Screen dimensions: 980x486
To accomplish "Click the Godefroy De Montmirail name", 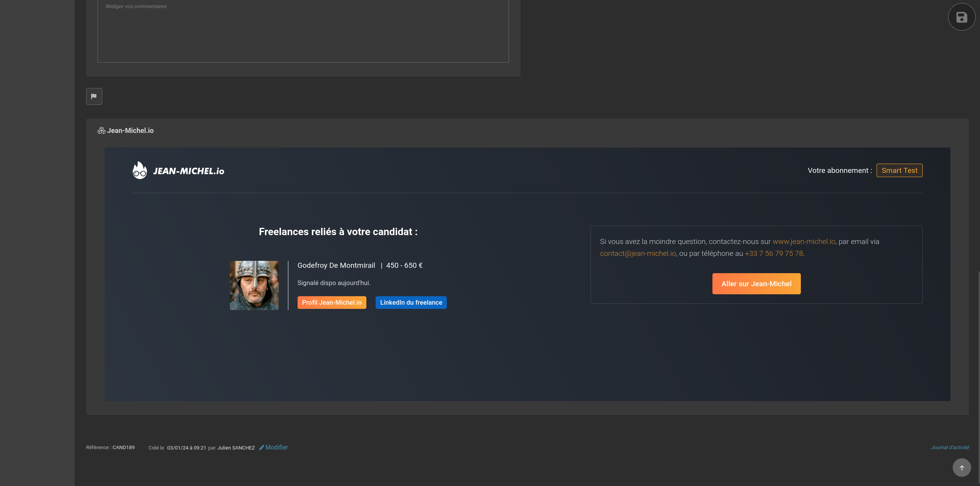I will [336, 265].
